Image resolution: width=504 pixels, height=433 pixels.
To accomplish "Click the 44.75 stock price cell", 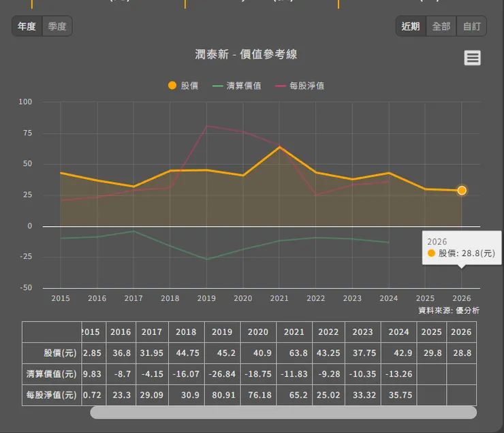I will pyautogui.click(x=186, y=353).
